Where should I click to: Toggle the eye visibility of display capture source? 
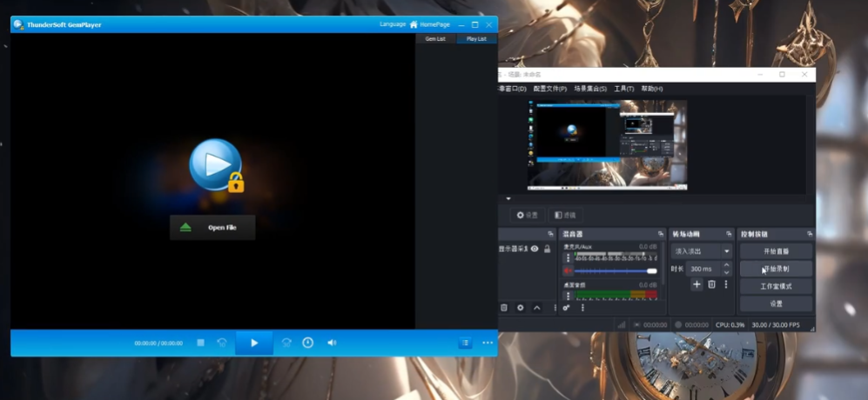535,249
